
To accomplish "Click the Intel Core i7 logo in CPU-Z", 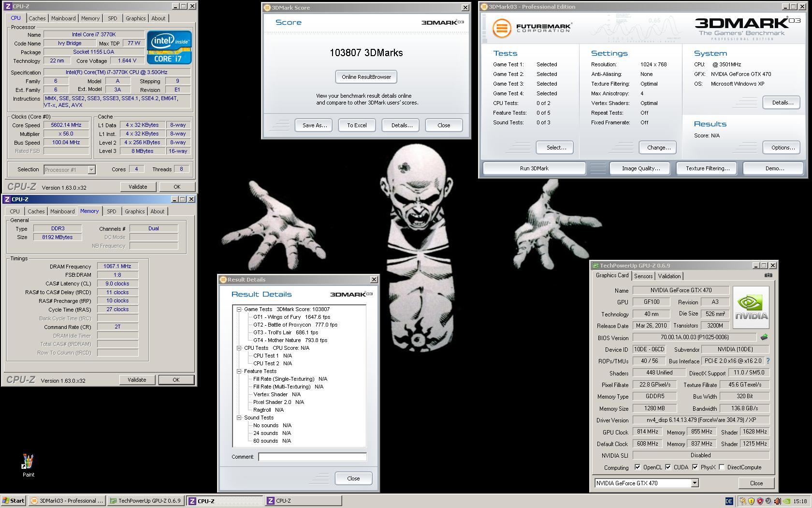I will pyautogui.click(x=169, y=47).
